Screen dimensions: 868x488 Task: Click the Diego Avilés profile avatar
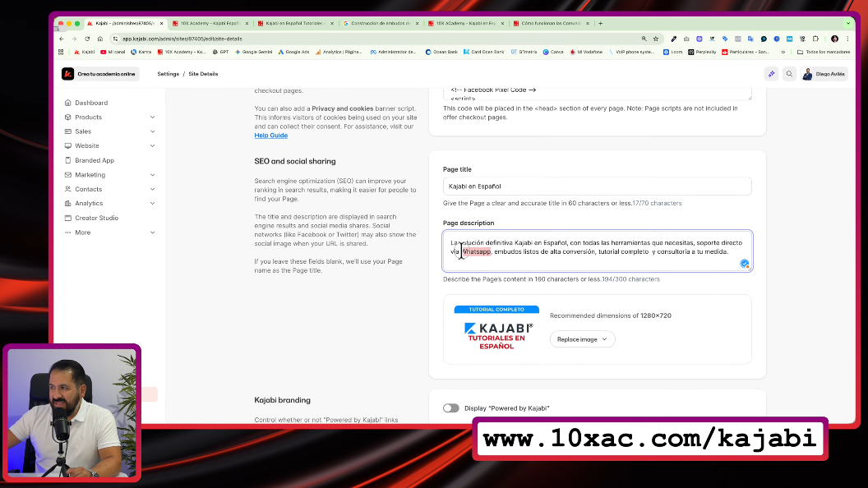[807, 74]
